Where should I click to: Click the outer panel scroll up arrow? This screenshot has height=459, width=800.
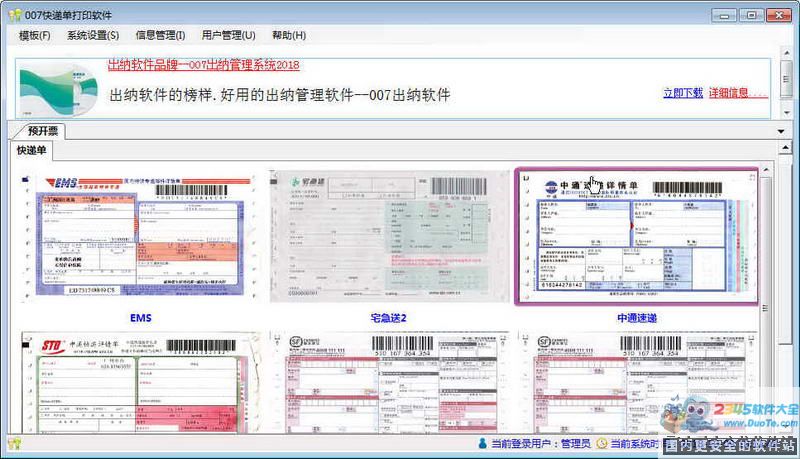786,147
